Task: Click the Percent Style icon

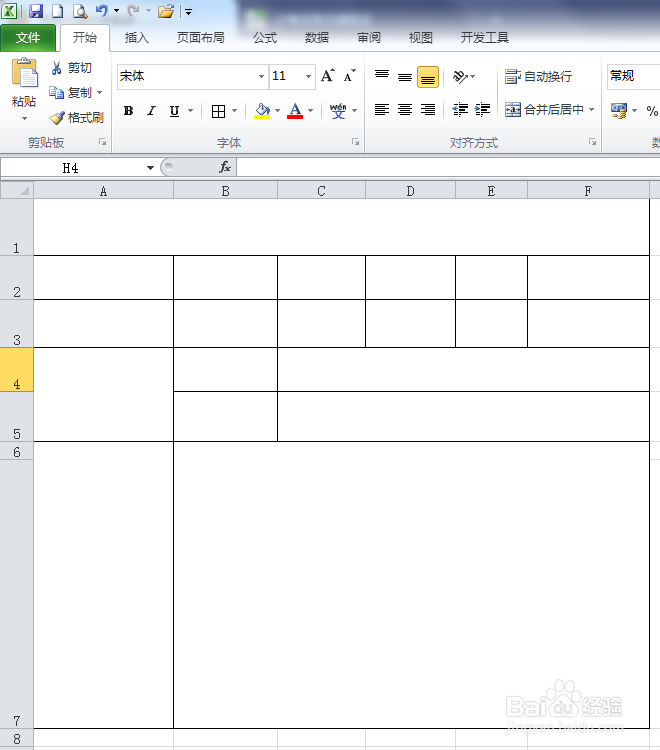Action: (652, 111)
